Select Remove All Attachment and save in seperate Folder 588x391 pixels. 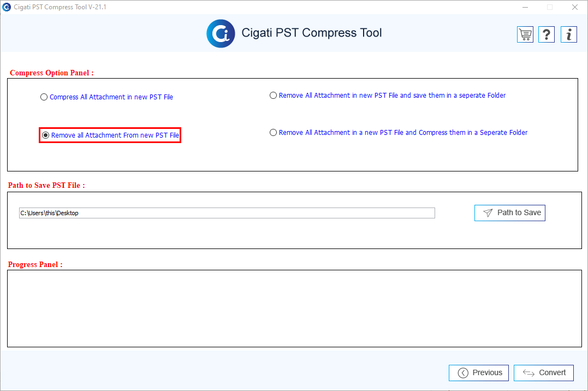[388, 96]
